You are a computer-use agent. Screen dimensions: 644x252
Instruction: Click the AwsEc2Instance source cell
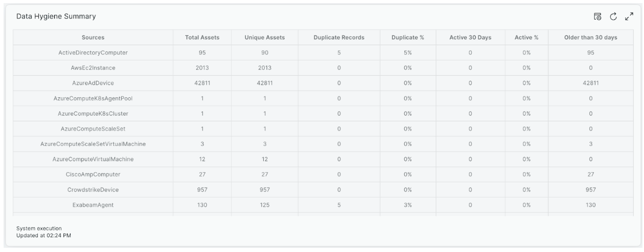[93, 68]
